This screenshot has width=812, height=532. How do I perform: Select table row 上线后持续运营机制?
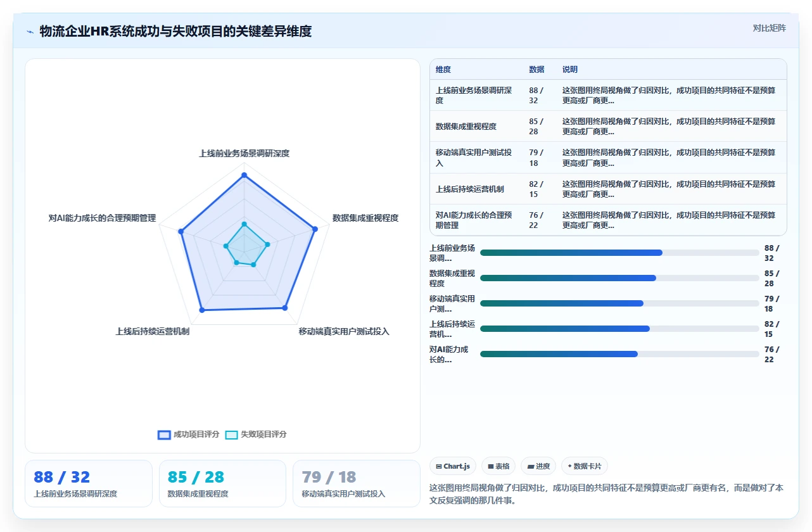coord(608,189)
